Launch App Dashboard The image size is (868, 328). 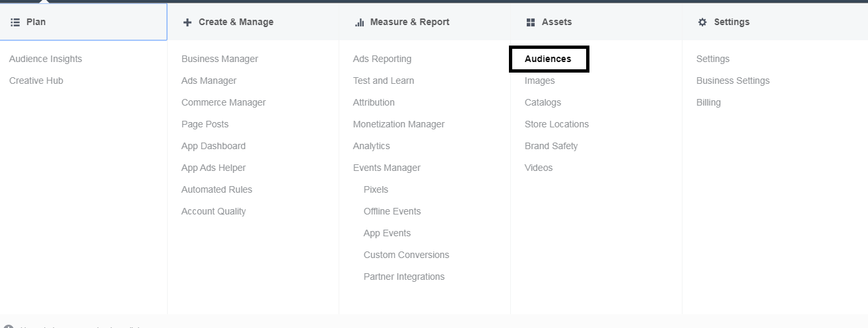(213, 146)
